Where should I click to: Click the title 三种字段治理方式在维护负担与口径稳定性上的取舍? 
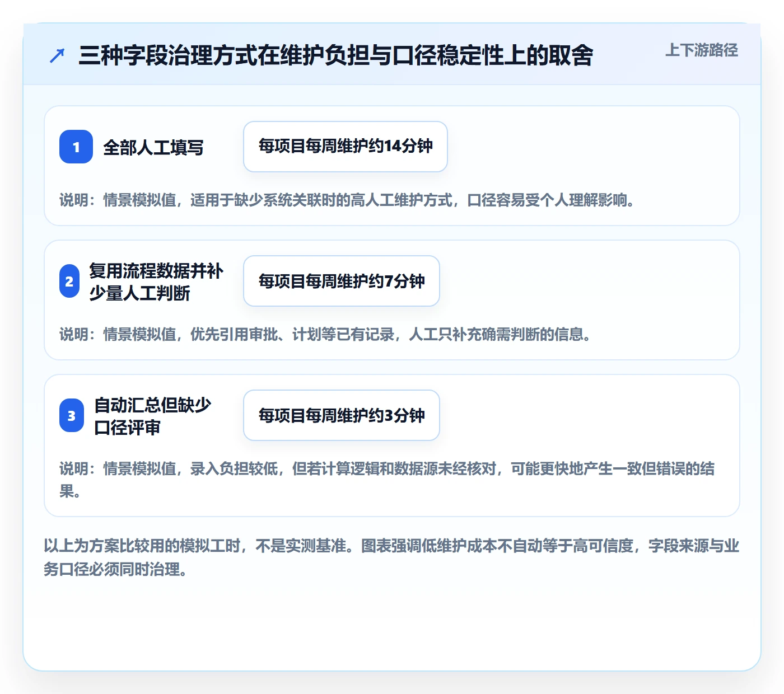tap(335, 55)
